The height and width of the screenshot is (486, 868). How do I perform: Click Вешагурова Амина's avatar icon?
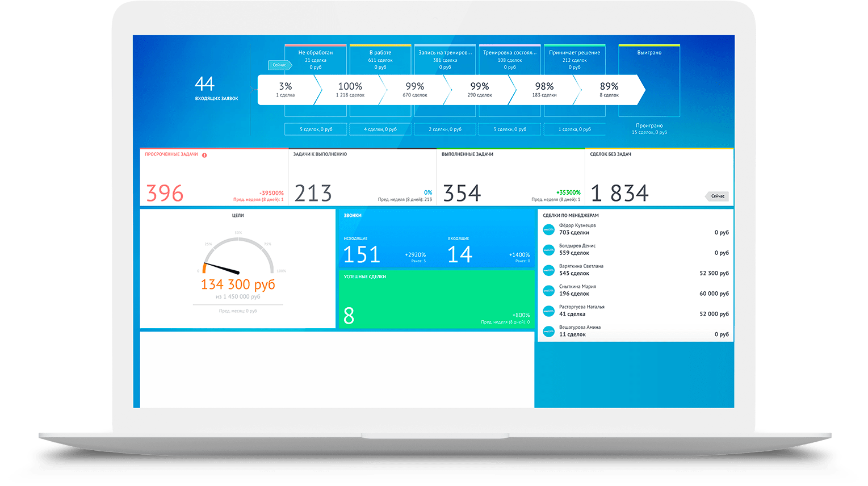pyautogui.click(x=548, y=332)
